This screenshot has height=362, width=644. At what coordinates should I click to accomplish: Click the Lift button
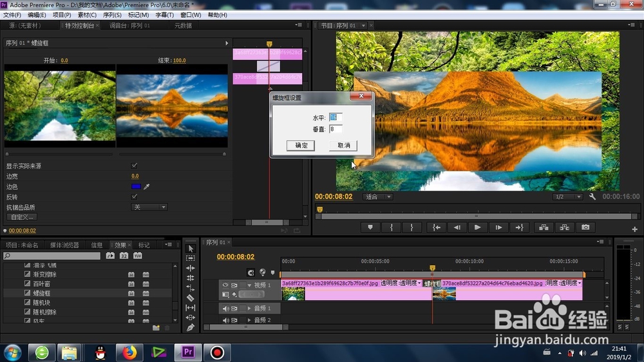[x=544, y=227]
